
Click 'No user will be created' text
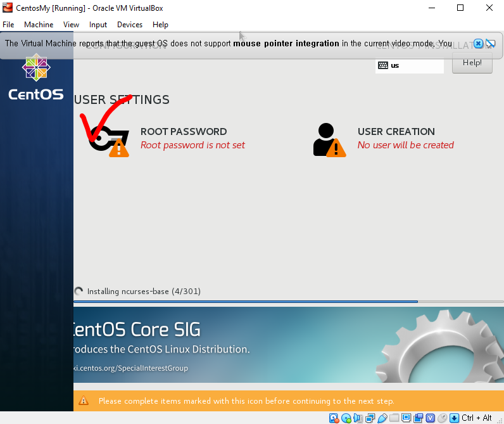click(x=406, y=145)
